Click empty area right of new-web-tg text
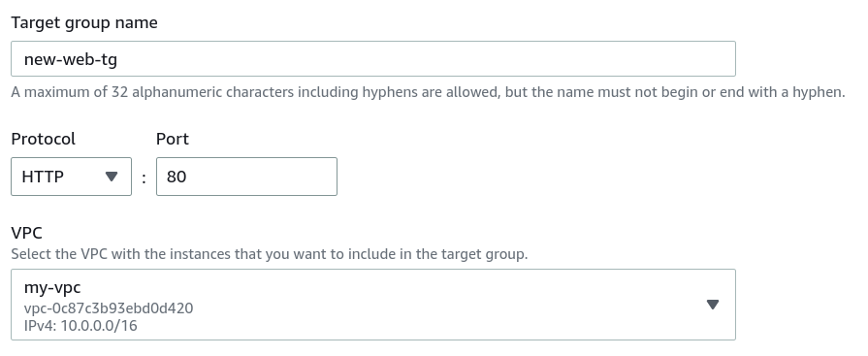The width and height of the screenshot is (868, 356). click(427, 59)
